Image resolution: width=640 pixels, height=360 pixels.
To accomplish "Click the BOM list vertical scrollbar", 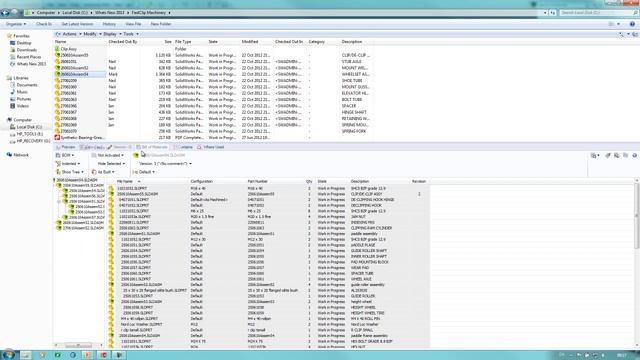I will (637, 216).
